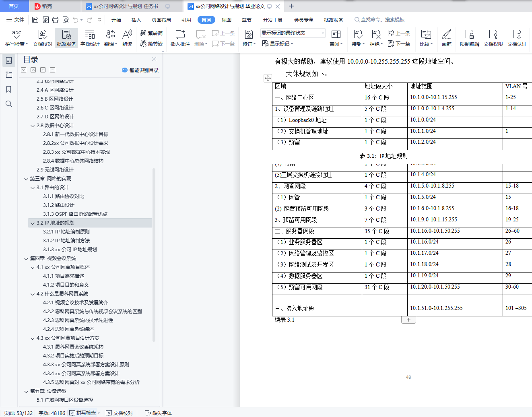Toggle 修订 track changes
The width and height of the screenshot is (532, 417).
pos(249,38)
